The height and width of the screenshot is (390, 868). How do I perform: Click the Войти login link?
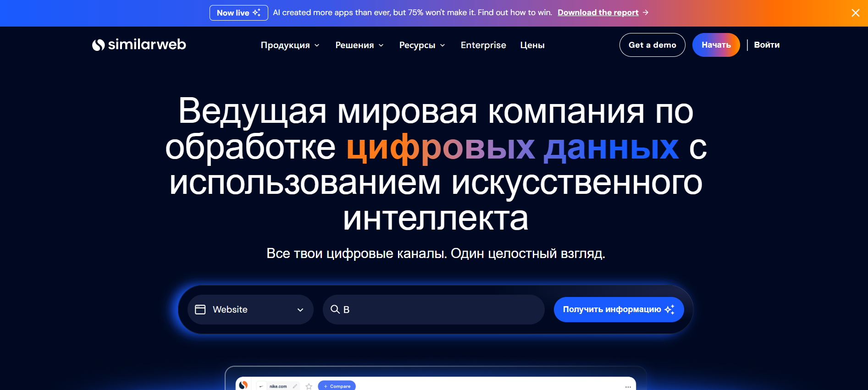[x=767, y=45]
